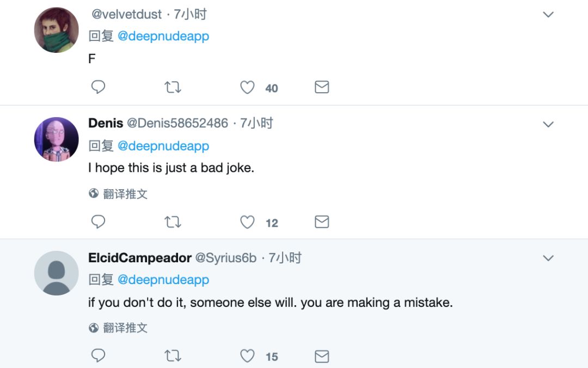Viewport: 588px width, 368px height.
Task: Translate Denis's tweet with 翻译推文
Action: point(119,194)
